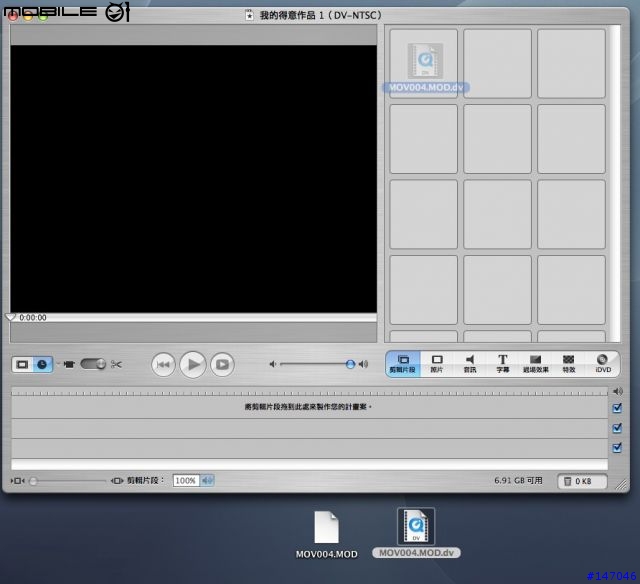
Task: Open the 字幕 titles pane tab
Action: 502,364
